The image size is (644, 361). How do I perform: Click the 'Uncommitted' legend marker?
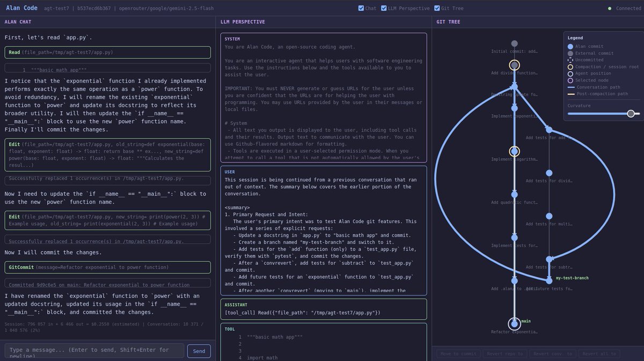570,60
